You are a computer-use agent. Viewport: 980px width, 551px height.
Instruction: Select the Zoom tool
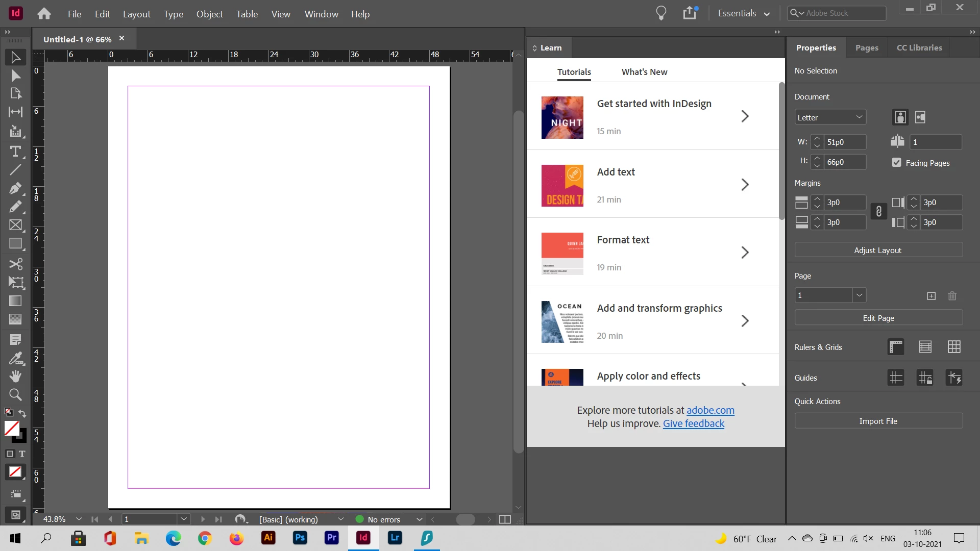click(15, 395)
